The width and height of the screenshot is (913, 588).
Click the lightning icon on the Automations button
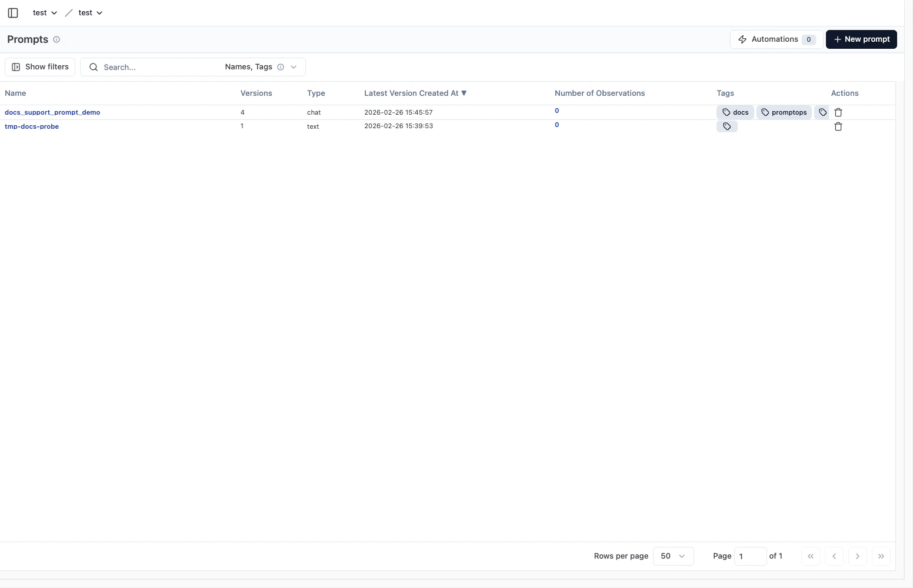coord(743,39)
